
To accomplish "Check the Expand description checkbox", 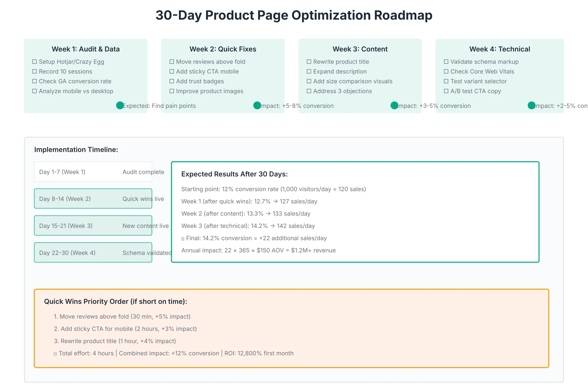I will pyautogui.click(x=309, y=71).
